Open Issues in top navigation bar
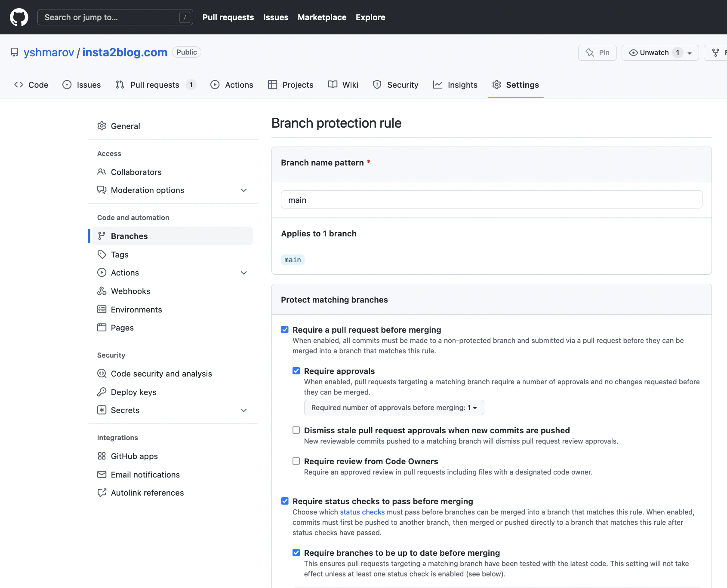Image resolution: width=727 pixels, height=588 pixels. pyautogui.click(x=276, y=17)
